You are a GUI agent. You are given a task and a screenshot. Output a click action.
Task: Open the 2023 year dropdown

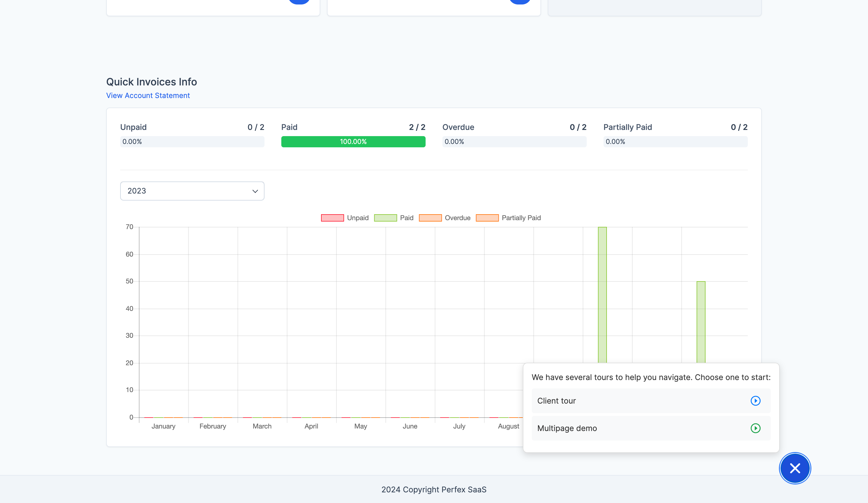[192, 191]
